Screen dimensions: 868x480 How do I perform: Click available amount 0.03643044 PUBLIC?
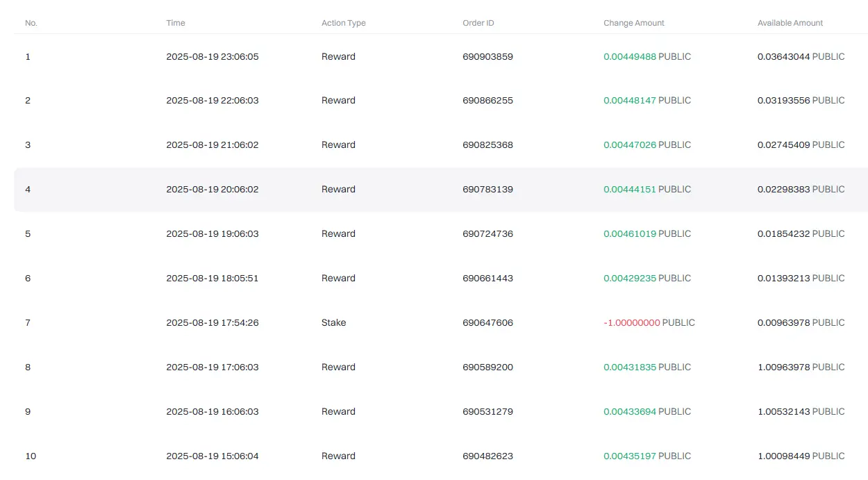pyautogui.click(x=801, y=56)
